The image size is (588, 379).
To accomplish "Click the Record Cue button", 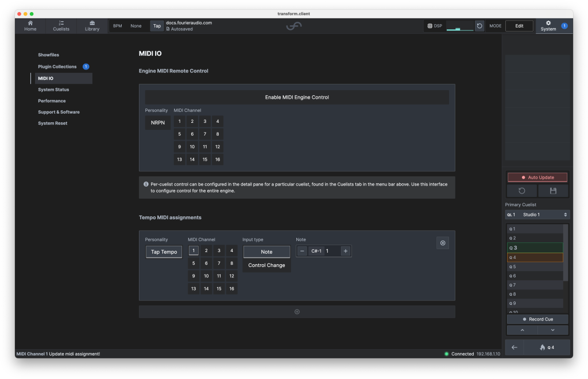I will click(537, 319).
